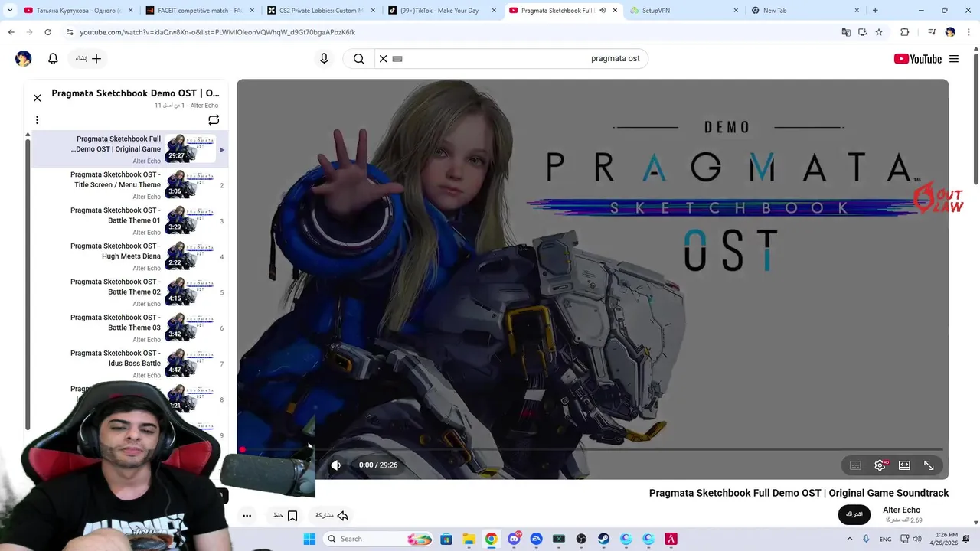View site information icon

(70, 32)
